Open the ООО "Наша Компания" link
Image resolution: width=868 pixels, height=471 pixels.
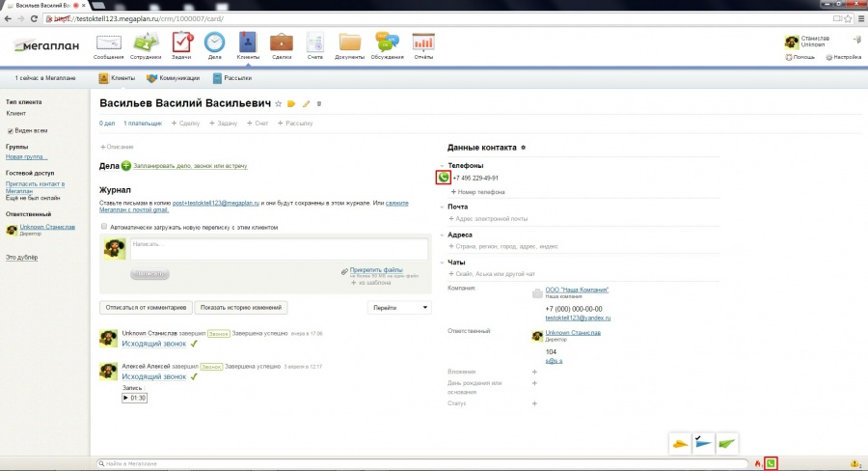tap(577, 290)
